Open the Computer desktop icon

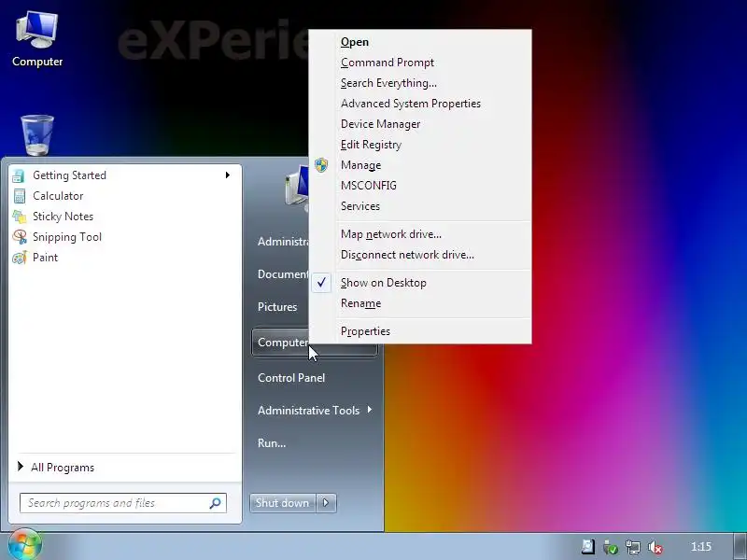click(x=36, y=39)
